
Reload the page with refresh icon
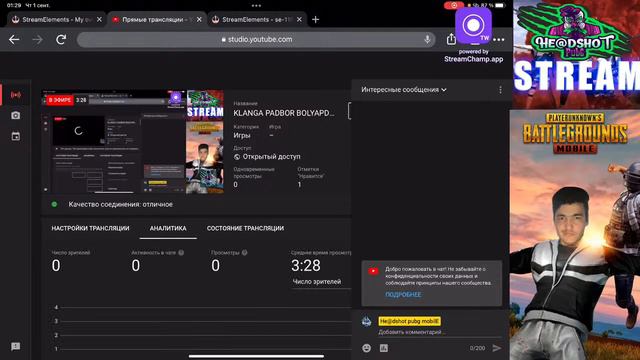[x=61, y=40]
